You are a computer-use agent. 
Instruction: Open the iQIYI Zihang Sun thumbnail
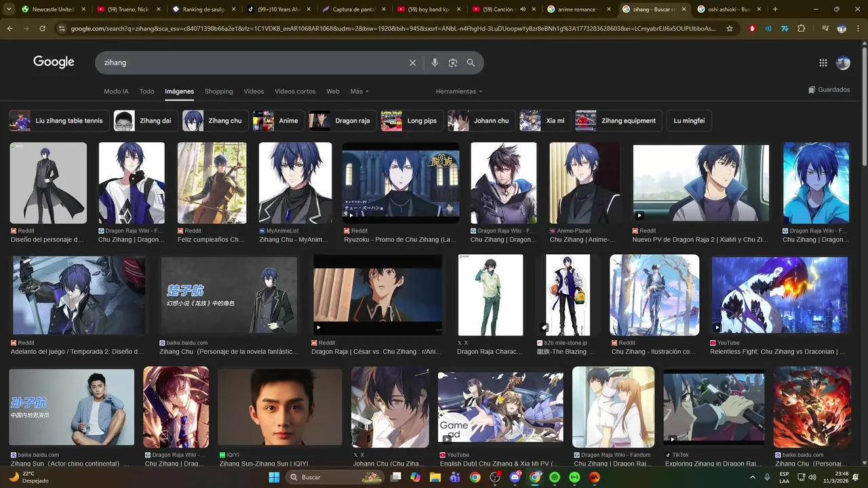(x=280, y=407)
